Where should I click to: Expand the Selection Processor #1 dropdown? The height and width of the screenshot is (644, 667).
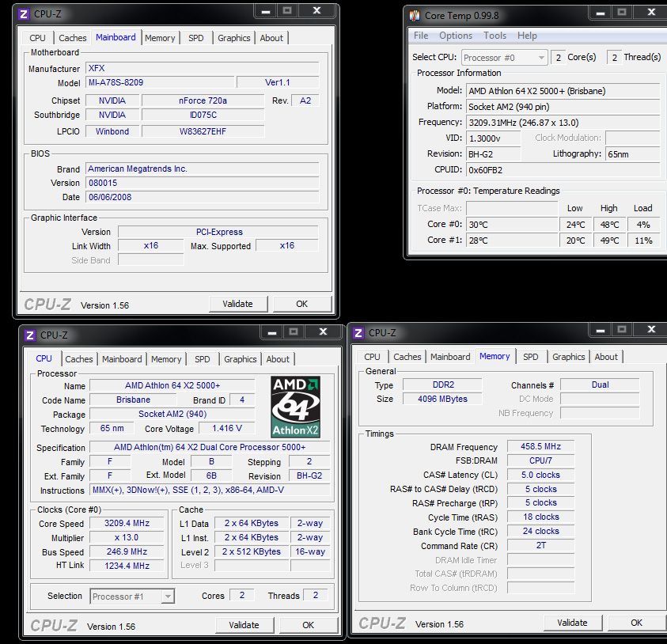point(168,597)
